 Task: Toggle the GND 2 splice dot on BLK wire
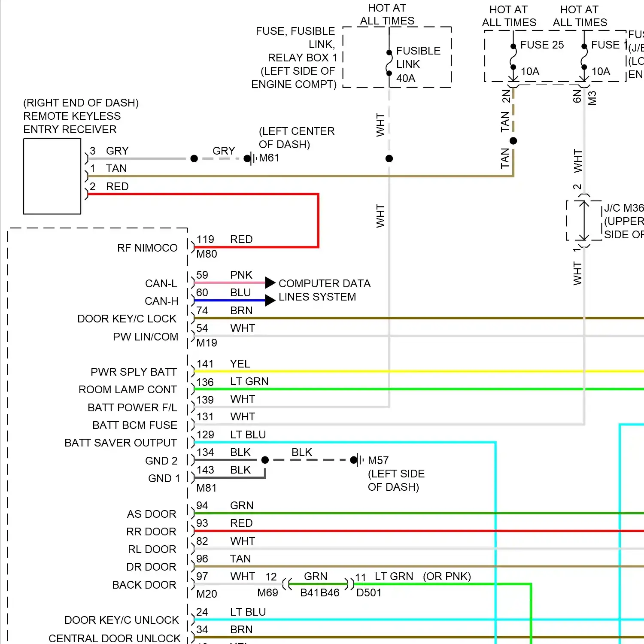pos(265,460)
